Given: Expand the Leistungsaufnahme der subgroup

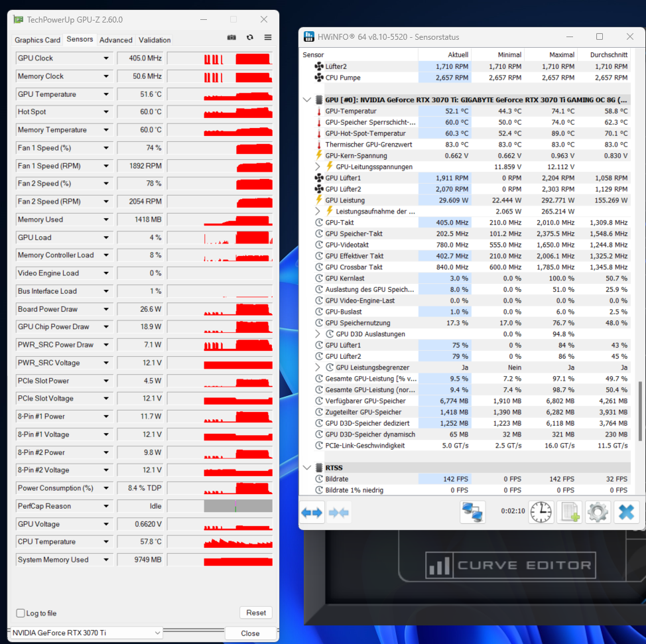Looking at the screenshot, I should click(x=318, y=212).
